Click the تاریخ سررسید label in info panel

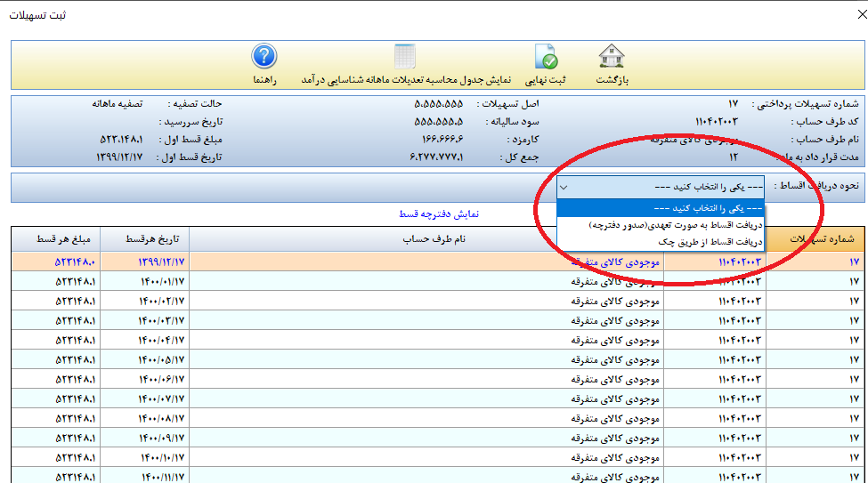coord(191,122)
